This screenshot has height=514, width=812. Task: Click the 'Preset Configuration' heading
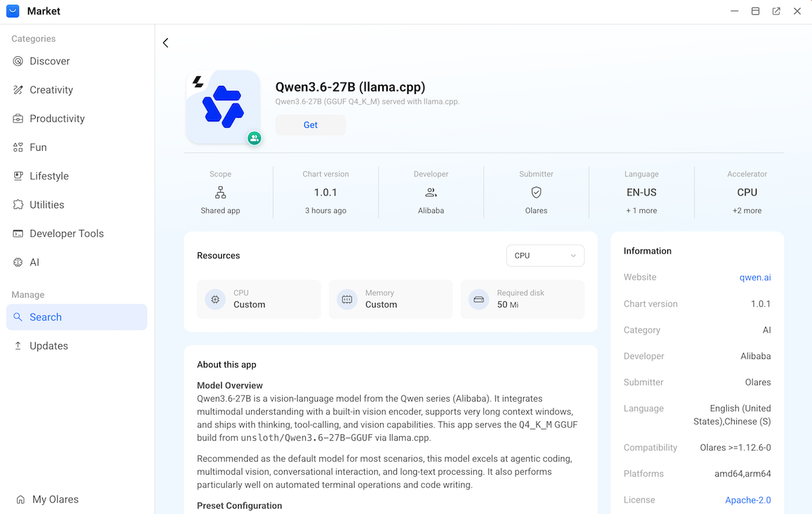pos(240,506)
